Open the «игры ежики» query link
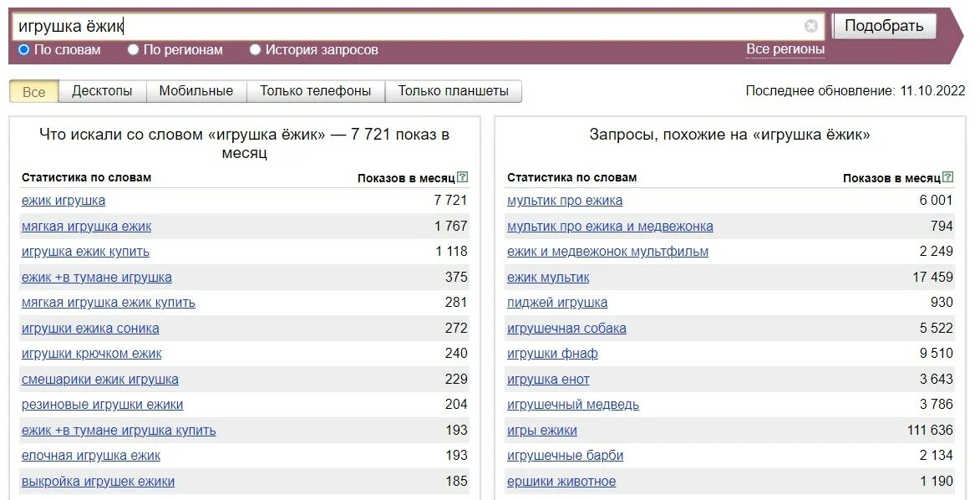This screenshot has width=980, height=500. 544,430
